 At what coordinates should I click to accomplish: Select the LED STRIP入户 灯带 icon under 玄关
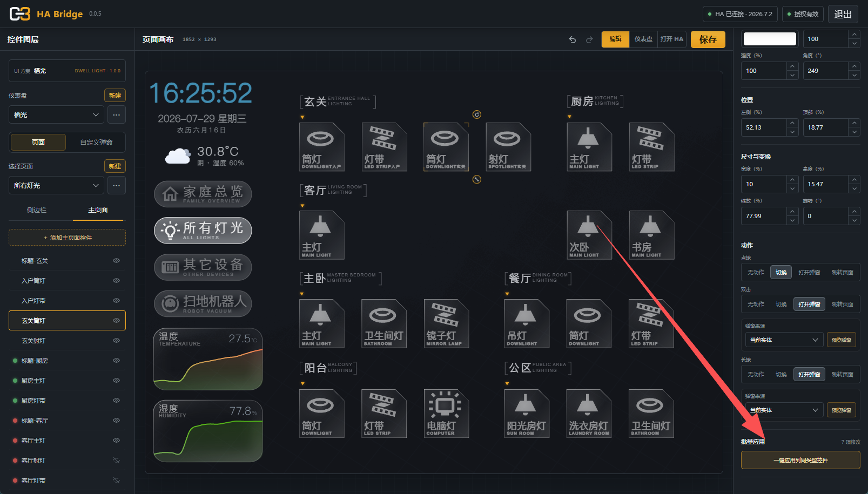(384, 147)
